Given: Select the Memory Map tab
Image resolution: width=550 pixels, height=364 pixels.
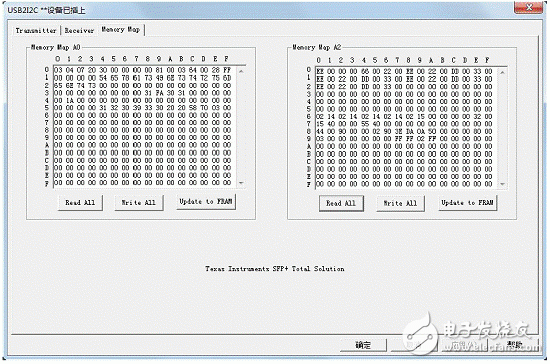Looking at the screenshot, I should pos(121,29).
